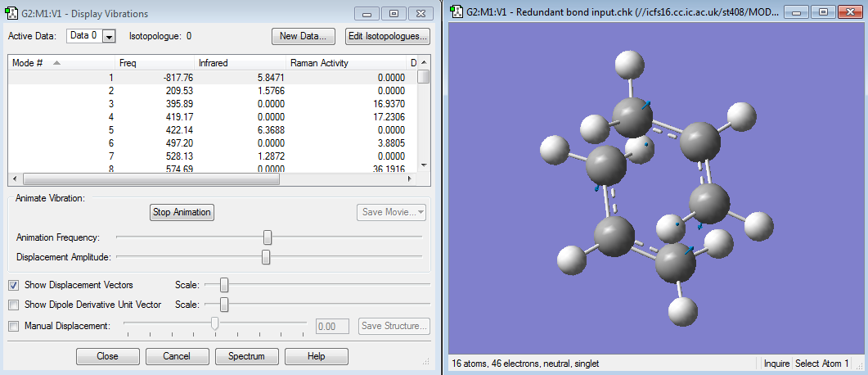Viewport: 868px width, 375px height.
Task: Open the Active Data dropdown
Action: tap(110, 37)
